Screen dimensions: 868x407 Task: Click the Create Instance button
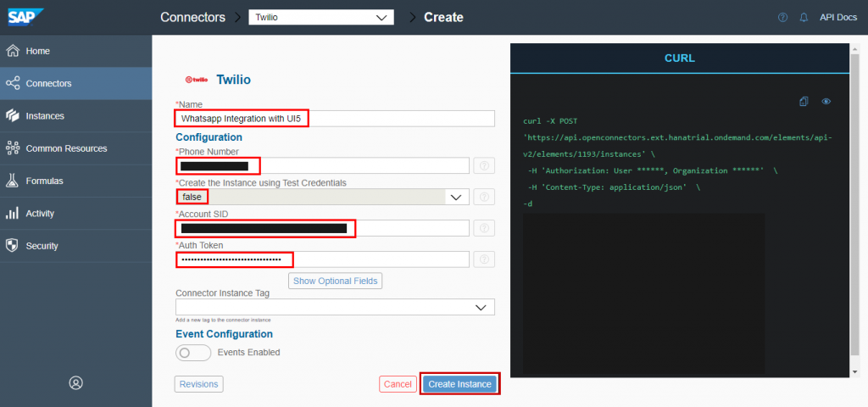coord(459,384)
